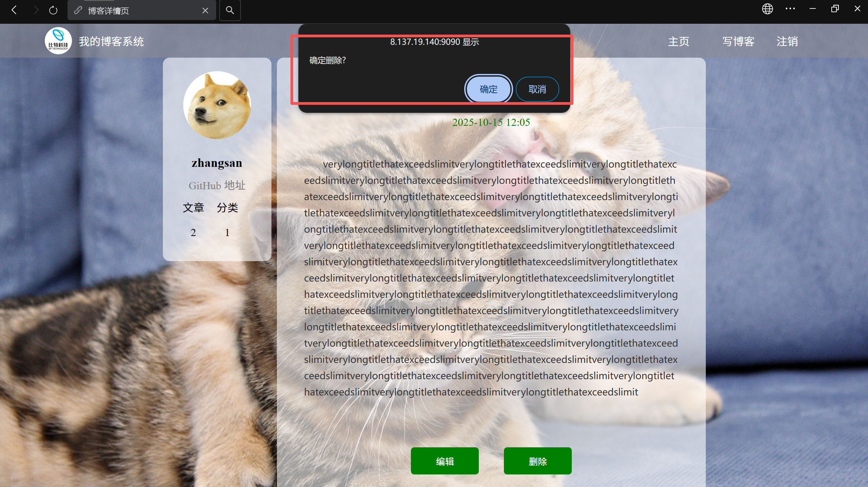868x487 pixels.
Task: Click the green 编辑 button
Action: [445, 461]
